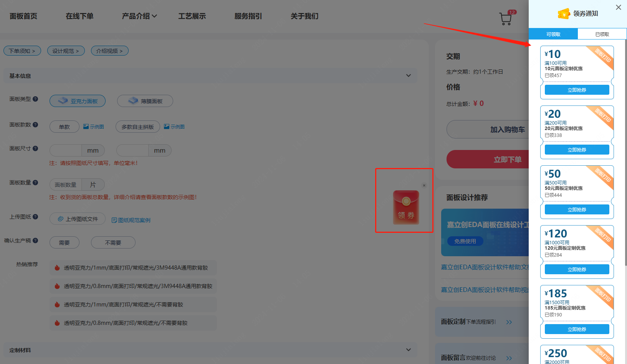The width and height of the screenshot is (627, 364).
Task: Click help icon next to 面板尺寸
Action: pos(35,148)
